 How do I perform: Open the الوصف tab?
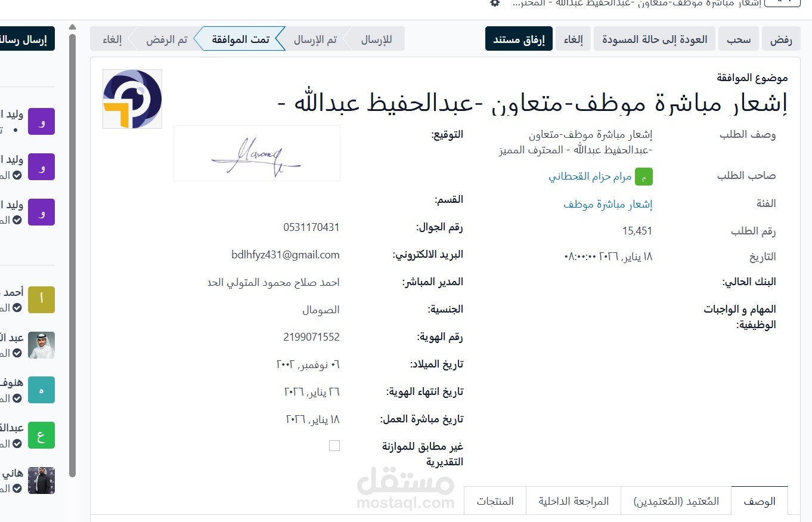coord(760,501)
